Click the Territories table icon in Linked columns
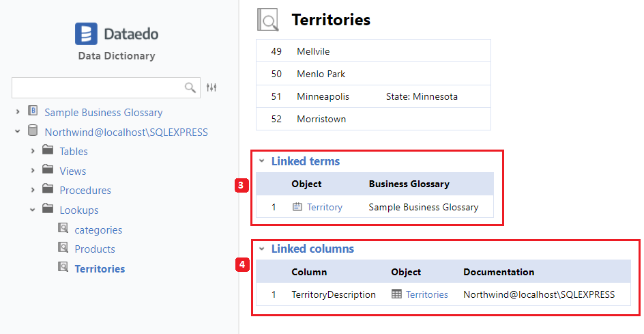 click(x=396, y=294)
